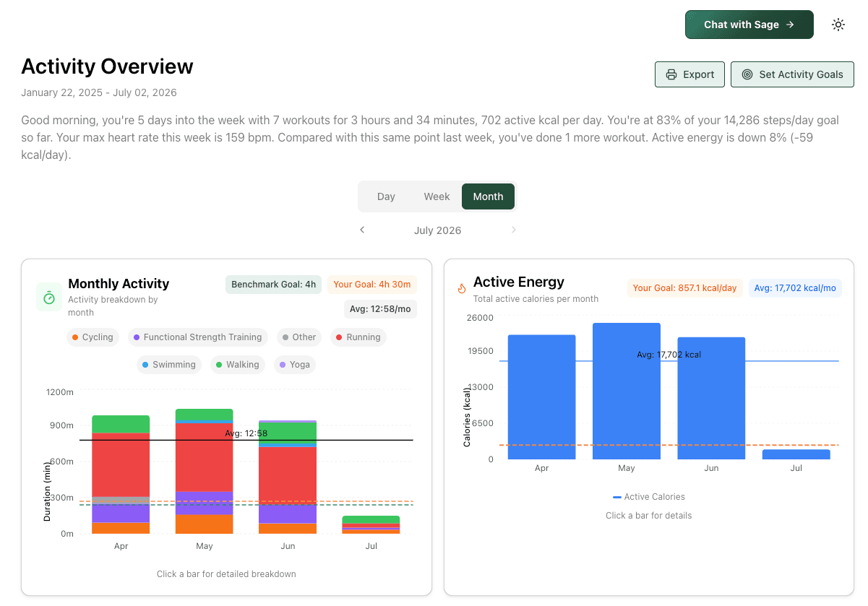
Task: Click the Activity Overview heading
Action: 107,66
